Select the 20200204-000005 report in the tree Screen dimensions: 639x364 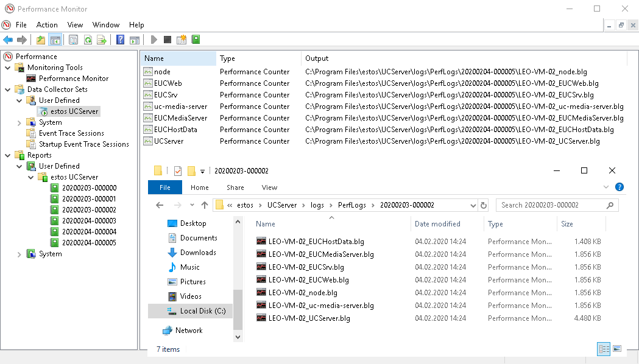(89, 243)
